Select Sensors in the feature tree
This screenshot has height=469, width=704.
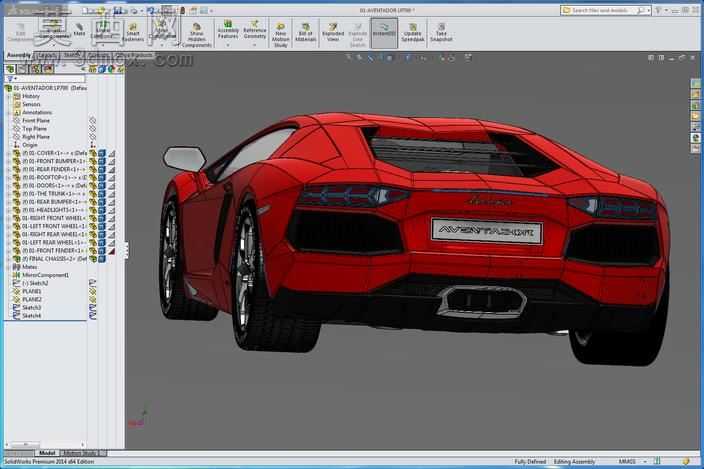coord(31,104)
